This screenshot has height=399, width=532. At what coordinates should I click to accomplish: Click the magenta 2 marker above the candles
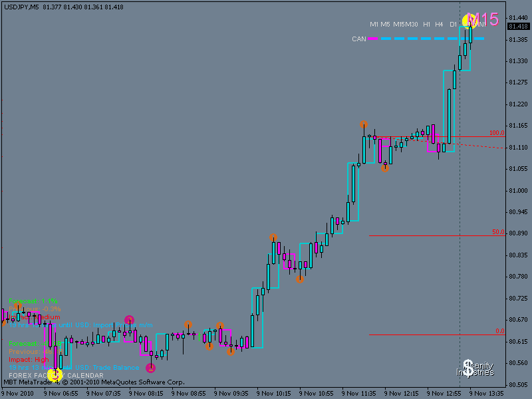(x=129, y=320)
